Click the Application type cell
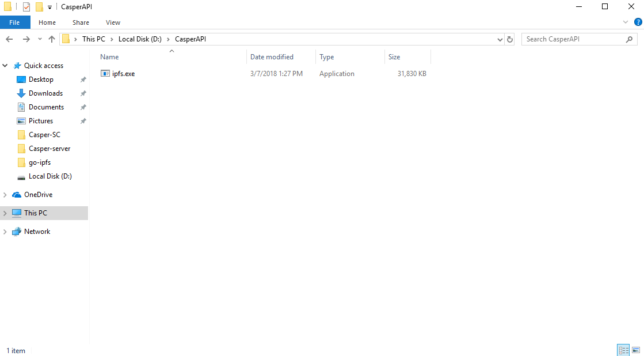This screenshot has height=356, width=644. [337, 74]
